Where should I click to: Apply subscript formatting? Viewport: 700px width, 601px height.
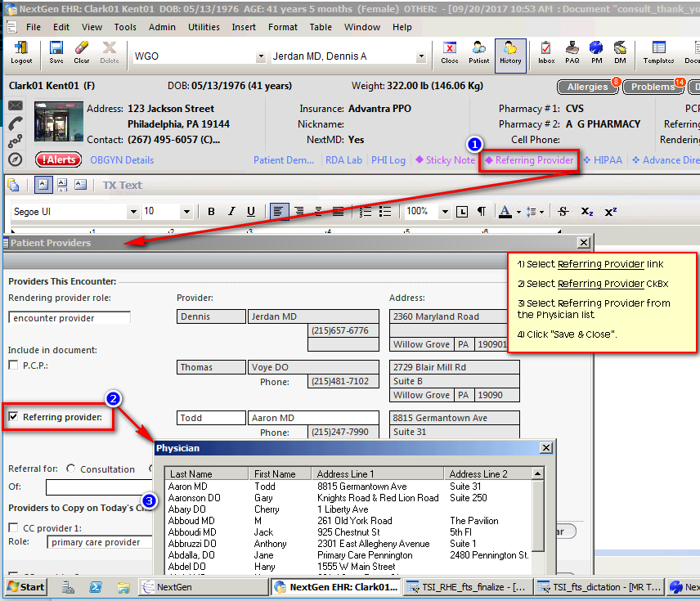coord(586,212)
